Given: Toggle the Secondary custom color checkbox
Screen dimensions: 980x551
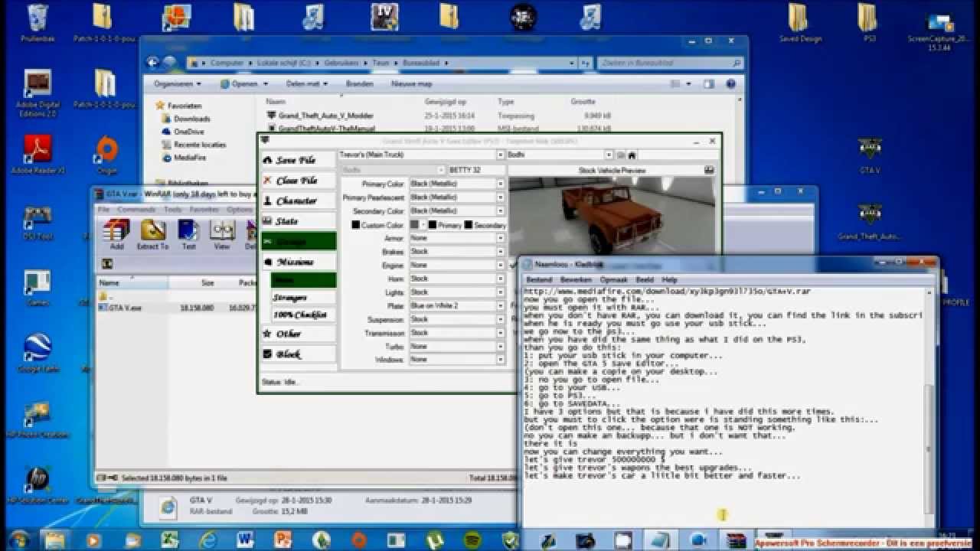Looking at the screenshot, I should click(468, 225).
